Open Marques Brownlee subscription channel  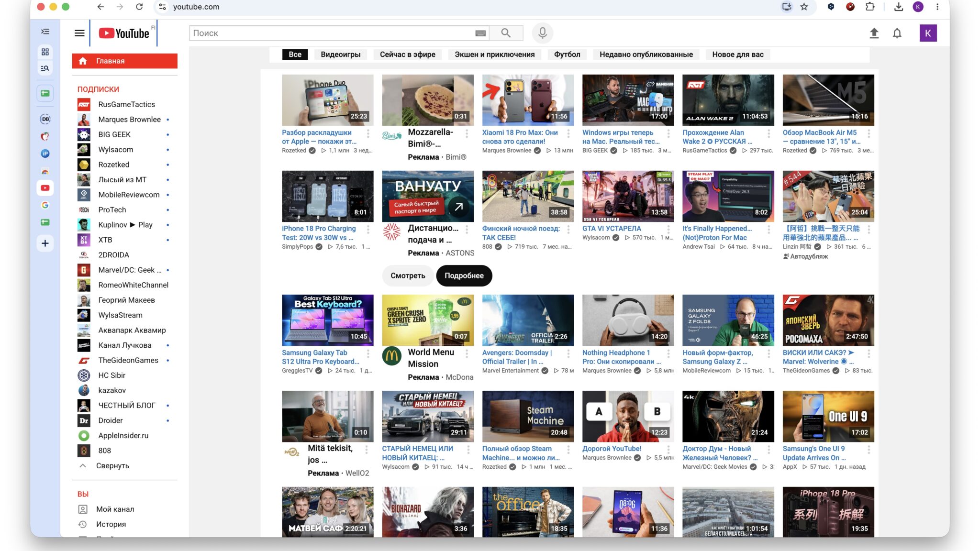click(x=123, y=119)
